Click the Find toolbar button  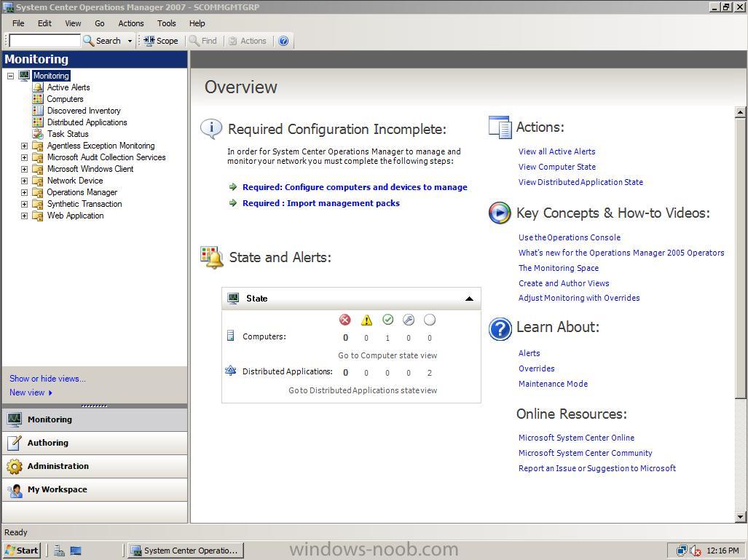coord(203,41)
